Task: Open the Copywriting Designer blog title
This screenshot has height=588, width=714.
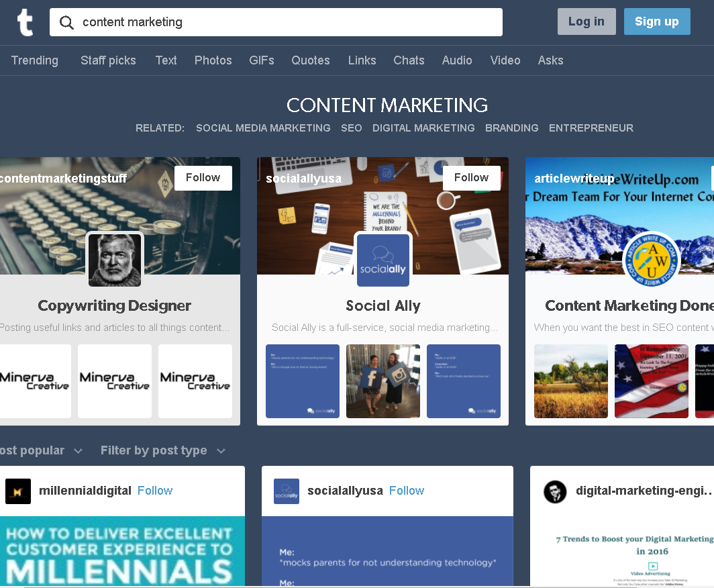Action: click(x=114, y=305)
